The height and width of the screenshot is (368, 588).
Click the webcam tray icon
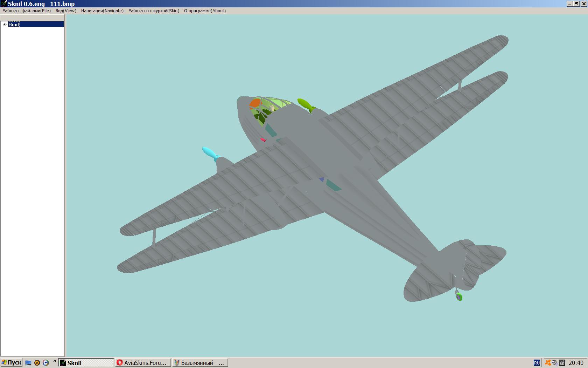555,363
